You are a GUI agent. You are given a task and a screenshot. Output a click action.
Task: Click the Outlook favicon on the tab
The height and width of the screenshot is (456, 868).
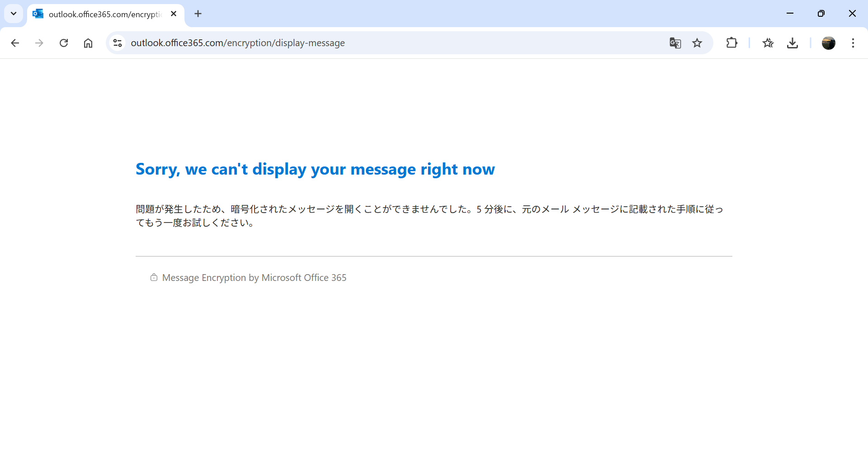[38, 14]
